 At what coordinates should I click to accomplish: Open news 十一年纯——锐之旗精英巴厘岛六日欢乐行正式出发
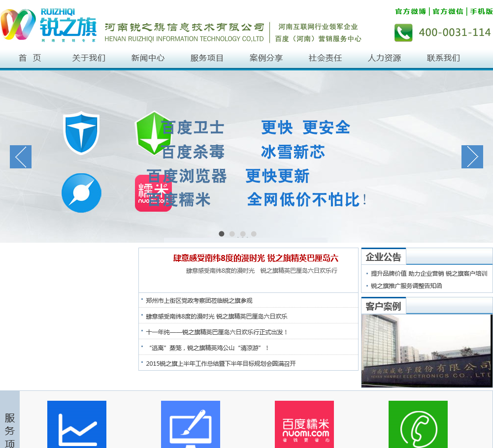pos(217,332)
